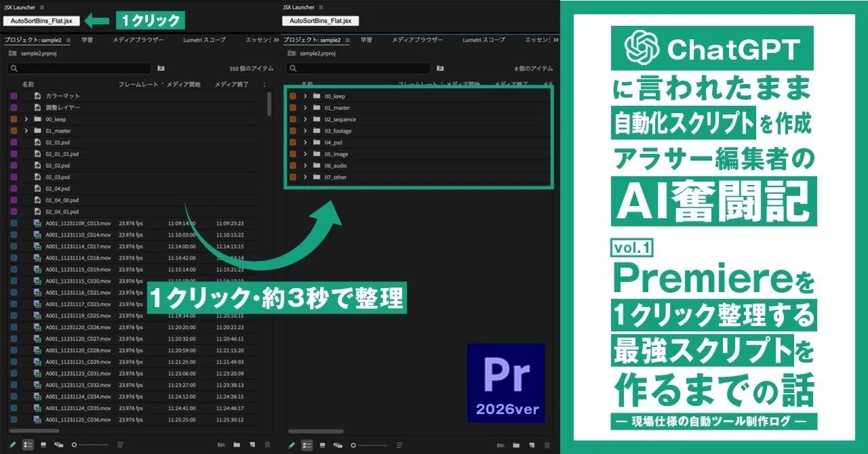Switch to icon view in the right panel

(323, 445)
